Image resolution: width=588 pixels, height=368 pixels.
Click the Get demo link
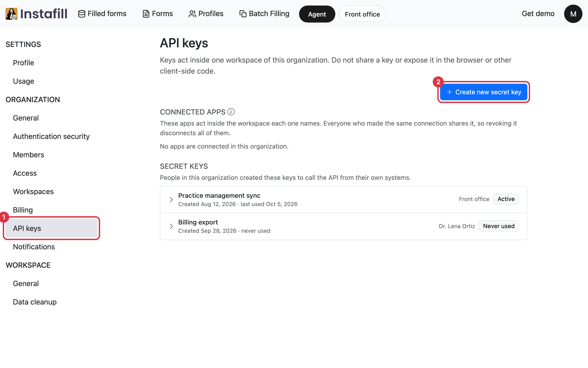pyautogui.click(x=538, y=14)
